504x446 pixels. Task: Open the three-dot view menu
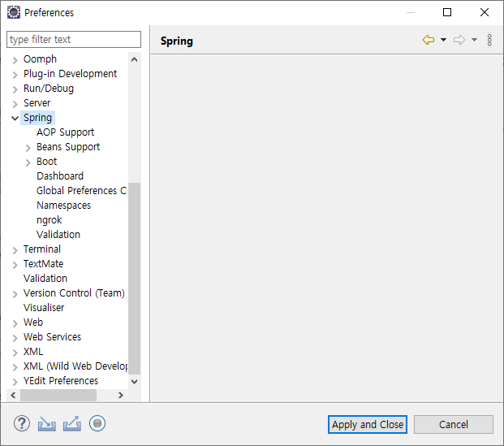pos(489,40)
